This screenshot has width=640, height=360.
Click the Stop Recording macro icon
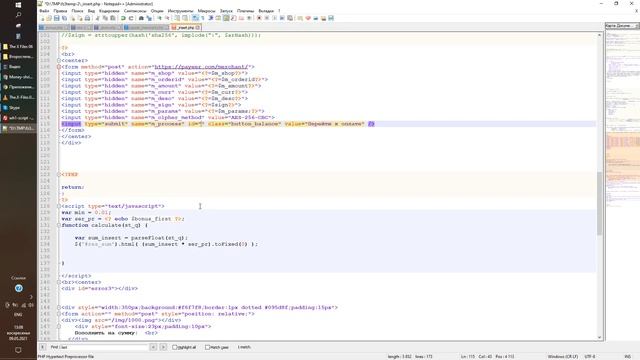267,18
